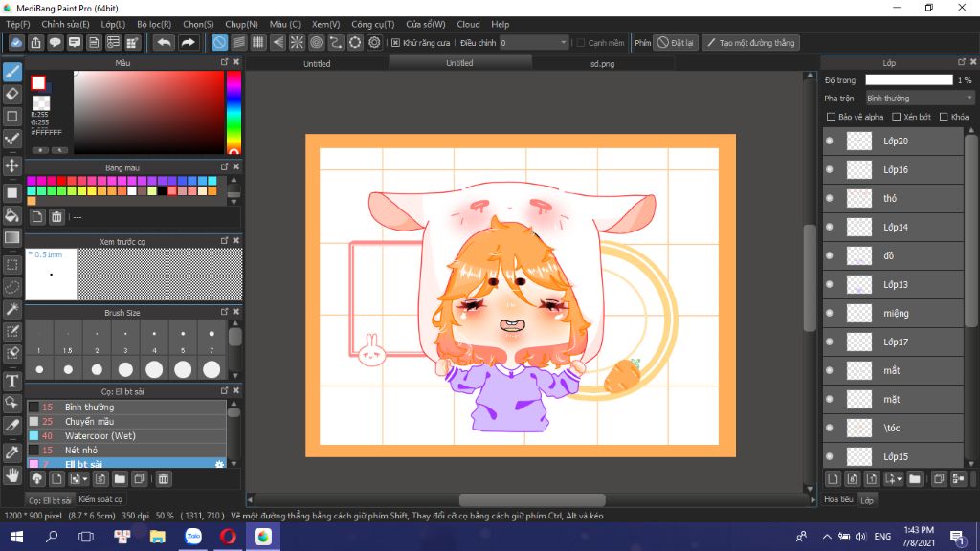Viewport: 980px width, 551px height.
Task: Adjust the Độ trong opacity slider
Action: 909,80
